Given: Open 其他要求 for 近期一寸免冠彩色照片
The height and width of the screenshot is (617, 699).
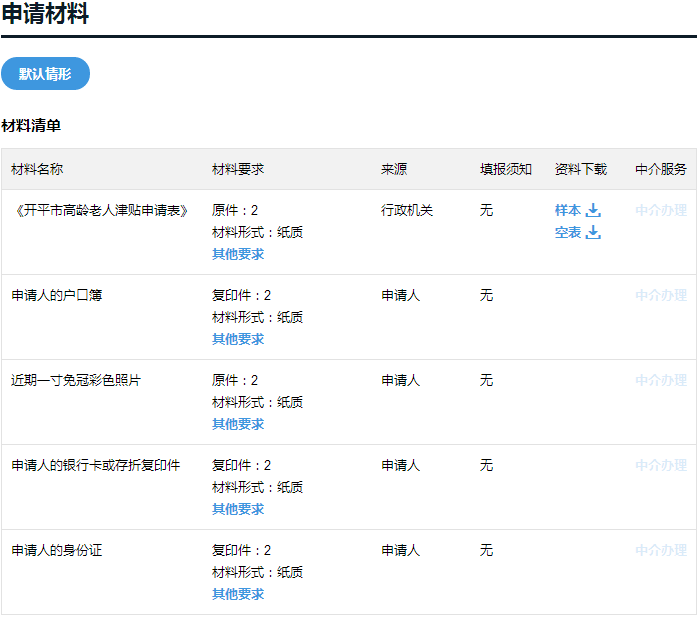Looking at the screenshot, I should [238, 424].
